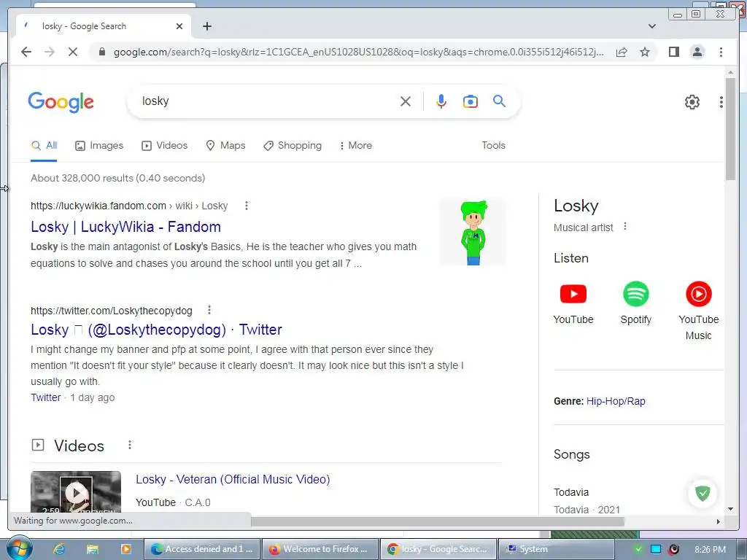Open the Windows Start menu
The height and width of the screenshot is (560, 747).
coord(18,548)
